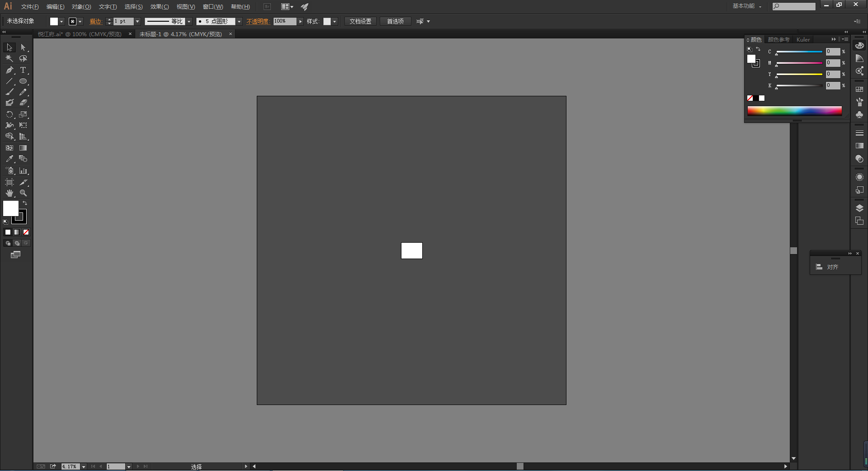Viewport: 868px width, 471px height.
Task: Open the 5 点圆形 brush dropdown
Action: [x=239, y=22]
